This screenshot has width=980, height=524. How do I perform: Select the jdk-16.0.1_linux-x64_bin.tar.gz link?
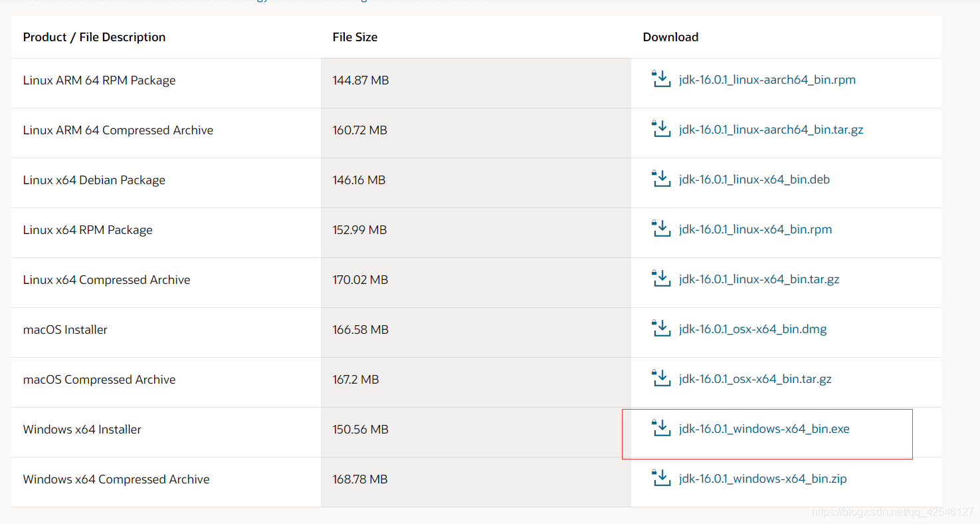point(759,279)
